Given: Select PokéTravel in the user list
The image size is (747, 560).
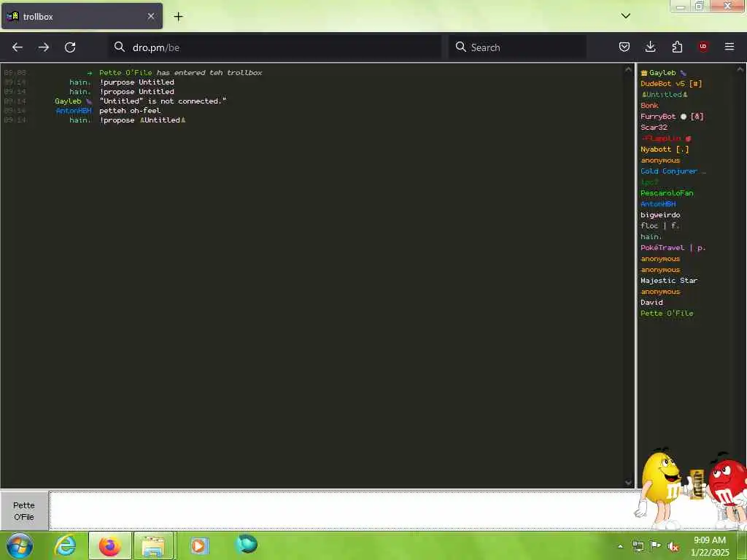Looking at the screenshot, I should tap(673, 248).
